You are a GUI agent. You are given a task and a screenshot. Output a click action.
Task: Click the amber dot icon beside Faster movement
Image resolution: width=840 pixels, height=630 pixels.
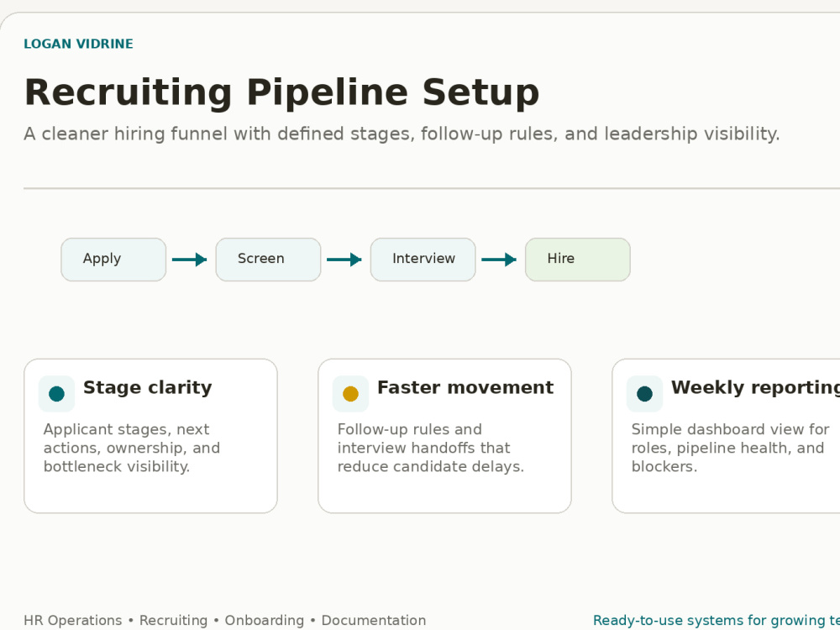pyautogui.click(x=350, y=394)
